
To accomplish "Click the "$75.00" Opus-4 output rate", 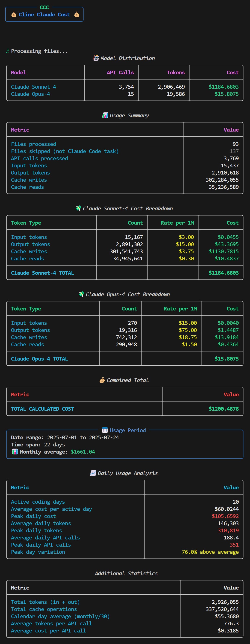I will (x=188, y=330).
